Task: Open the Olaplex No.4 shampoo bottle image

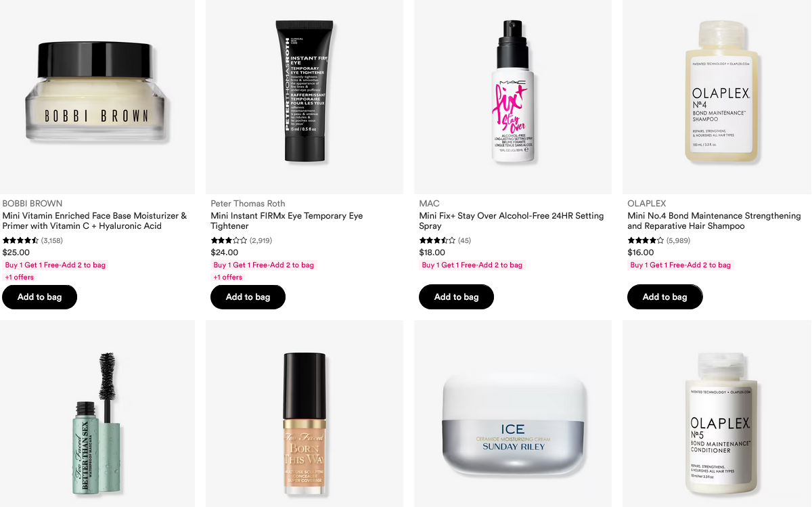Action: (x=717, y=97)
